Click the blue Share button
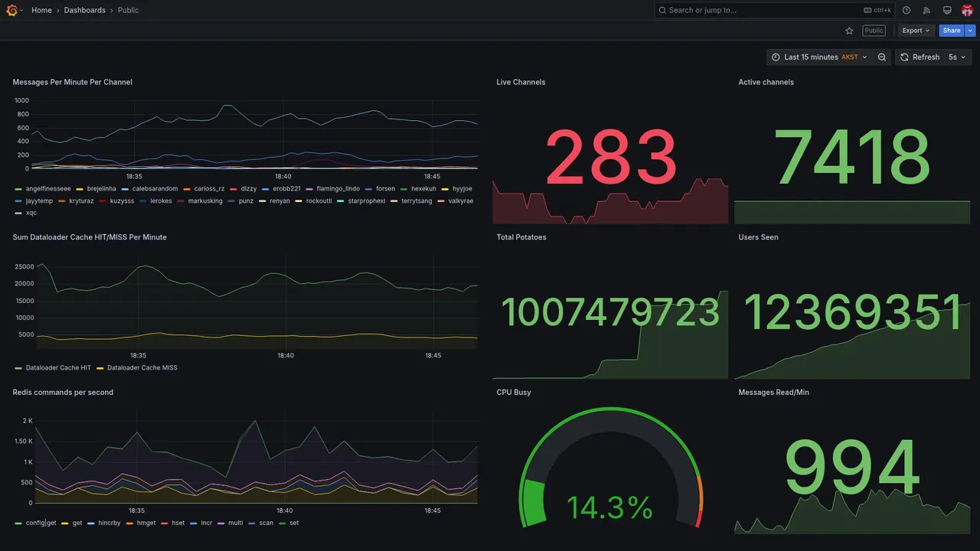 952,31
